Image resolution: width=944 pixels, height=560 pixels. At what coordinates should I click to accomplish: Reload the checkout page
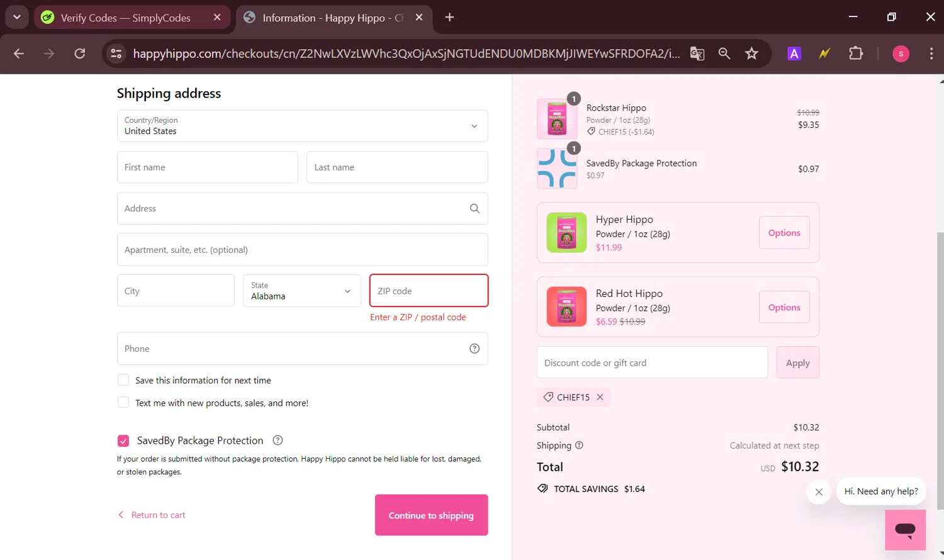click(x=80, y=53)
